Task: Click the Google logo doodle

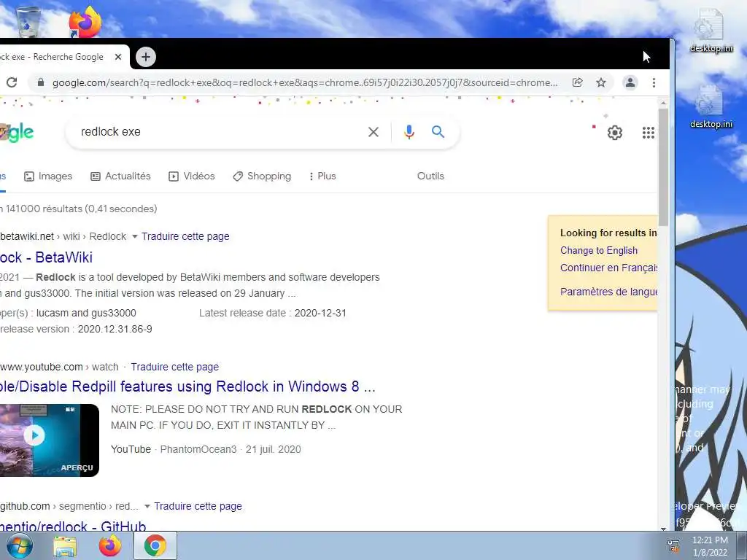Action: [18, 133]
